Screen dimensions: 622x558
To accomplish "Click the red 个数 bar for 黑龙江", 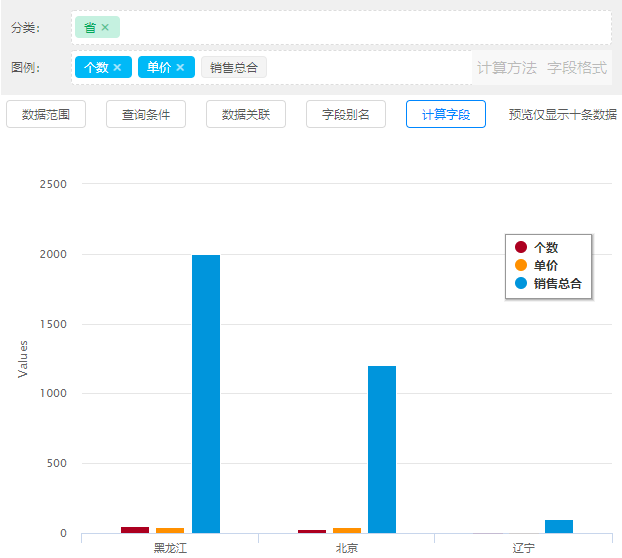I will click(135, 530).
